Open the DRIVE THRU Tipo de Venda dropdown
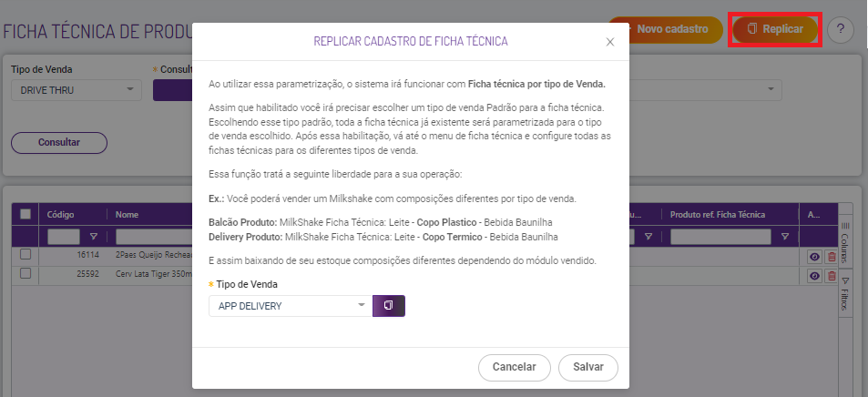 (77, 90)
